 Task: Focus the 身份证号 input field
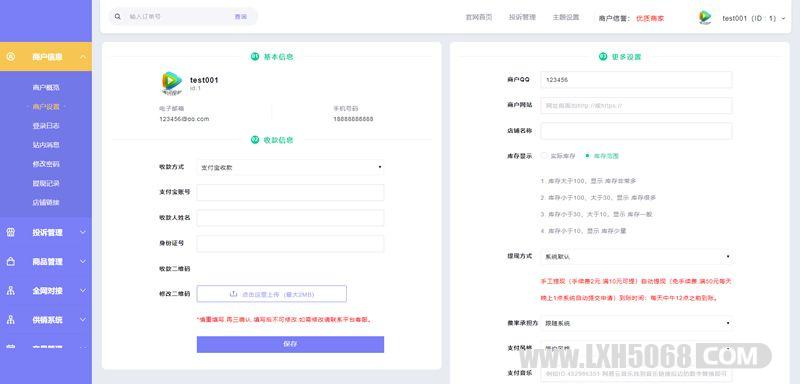coord(290,243)
